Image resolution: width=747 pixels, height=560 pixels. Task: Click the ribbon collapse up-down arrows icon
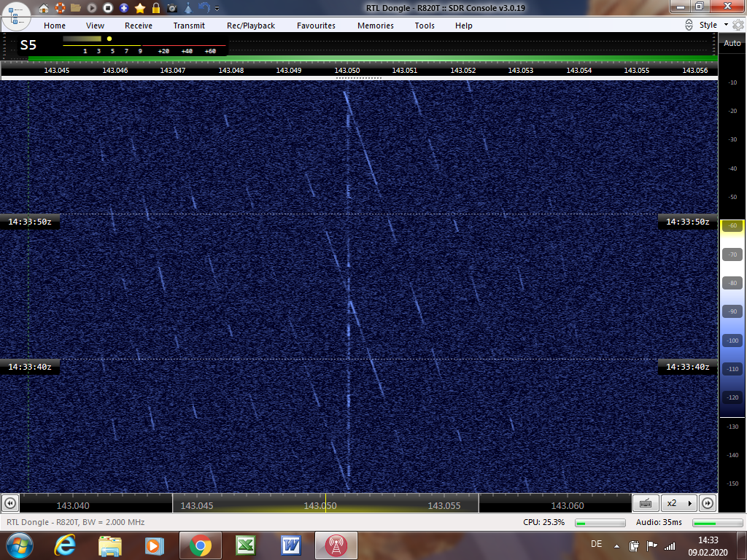click(689, 26)
